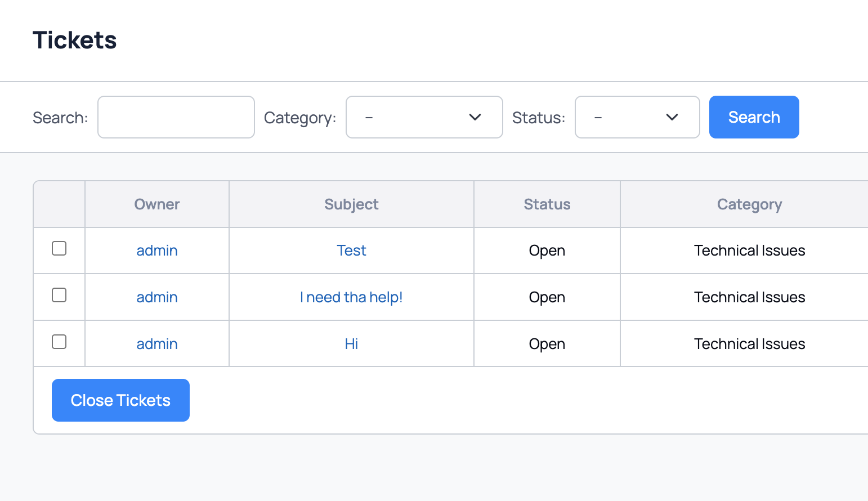Open the Category filter dropdown
868x501 pixels.
click(424, 117)
